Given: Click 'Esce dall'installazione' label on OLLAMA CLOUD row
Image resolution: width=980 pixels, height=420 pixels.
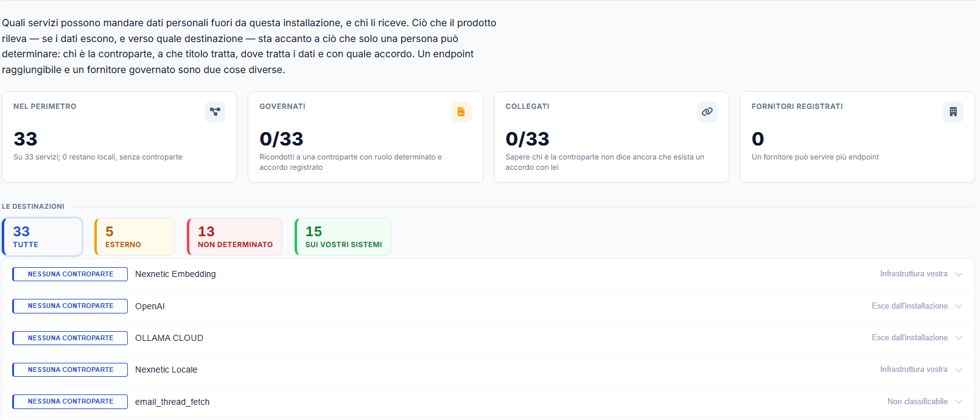Looking at the screenshot, I should 909,337.
